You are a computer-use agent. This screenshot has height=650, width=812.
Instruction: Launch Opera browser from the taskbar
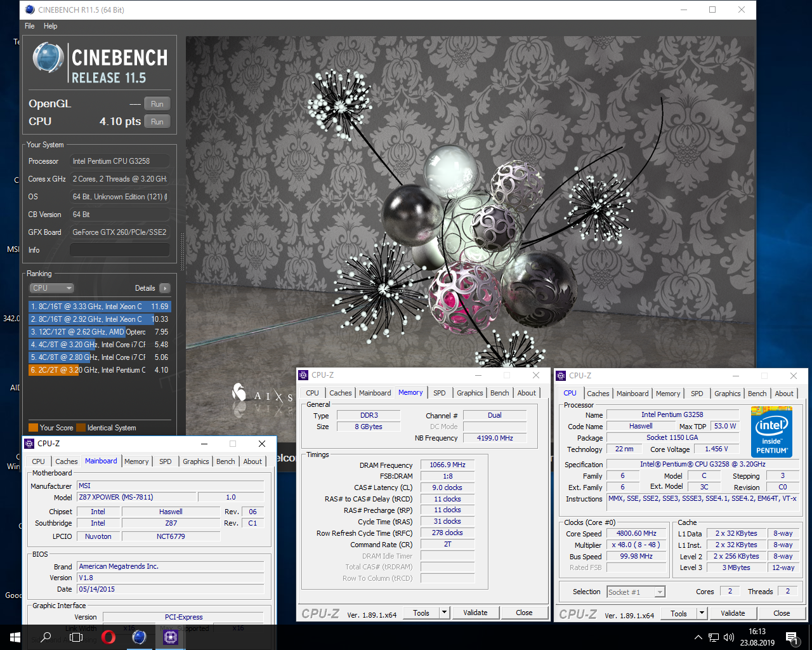[108, 637]
